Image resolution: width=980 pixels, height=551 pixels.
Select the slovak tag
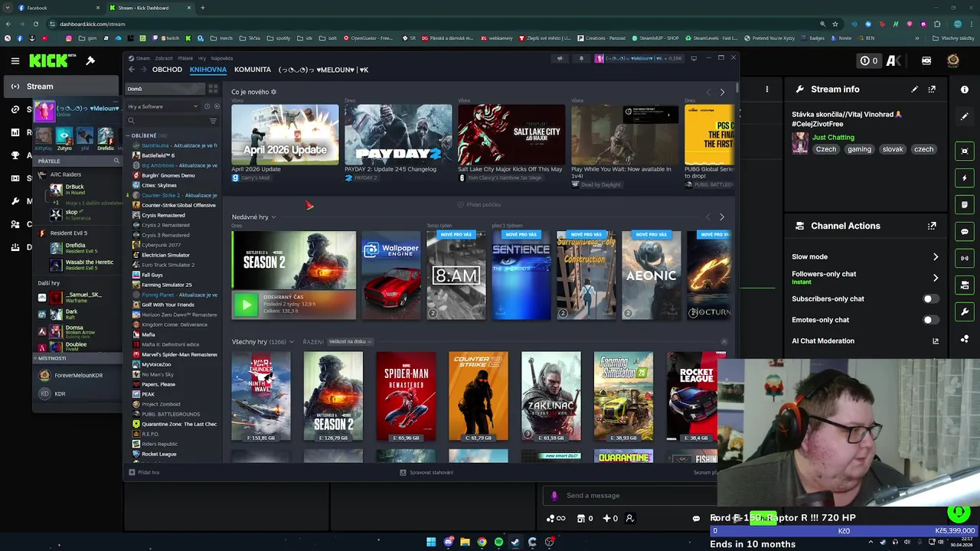pyautogui.click(x=892, y=149)
